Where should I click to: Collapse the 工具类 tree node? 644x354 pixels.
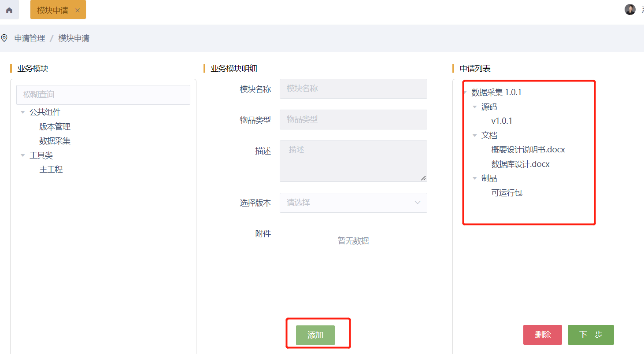tap(23, 155)
